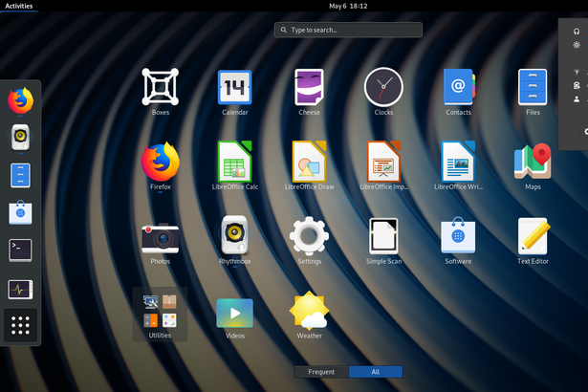Open the Settings app

coord(309,240)
